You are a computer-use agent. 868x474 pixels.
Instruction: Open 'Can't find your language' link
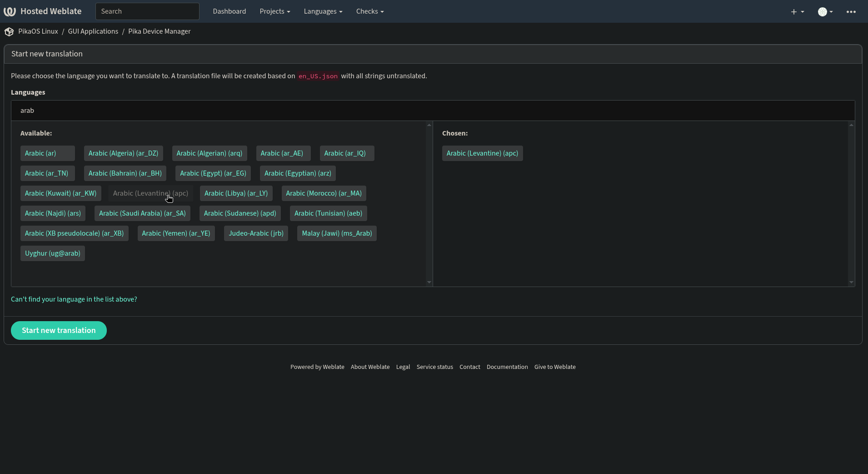tap(74, 299)
